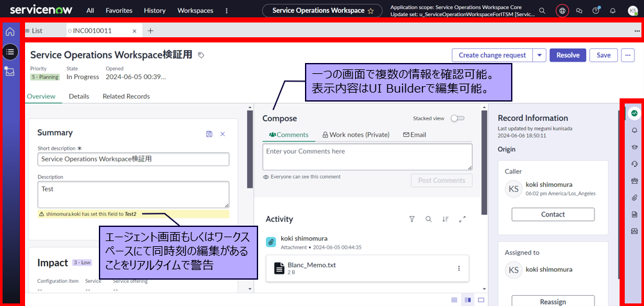Cancel Summary editing with the X icon
This screenshot has height=306, width=644.
pos(223,134)
